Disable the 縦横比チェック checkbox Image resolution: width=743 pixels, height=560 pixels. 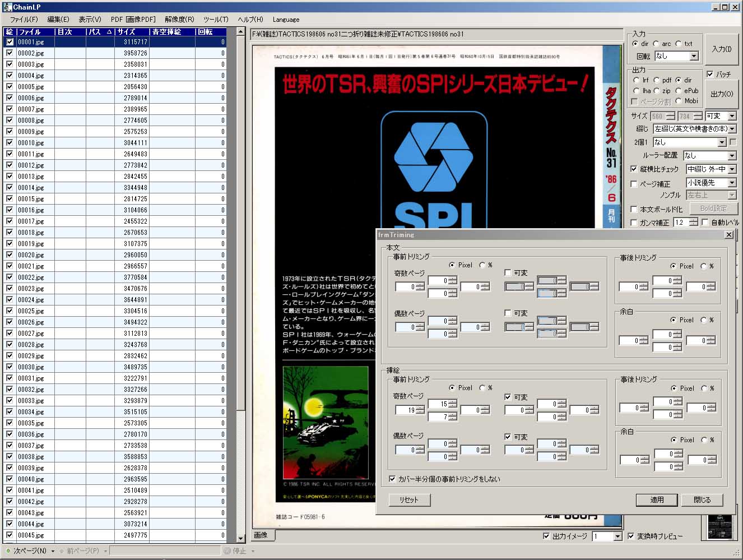click(634, 169)
